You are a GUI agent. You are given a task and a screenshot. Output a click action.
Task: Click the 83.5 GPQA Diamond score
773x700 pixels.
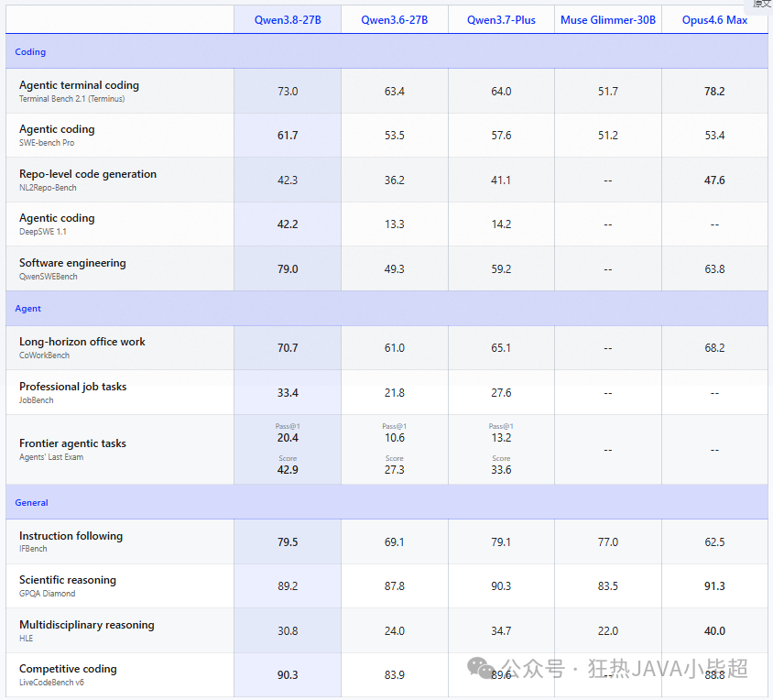pos(608,586)
